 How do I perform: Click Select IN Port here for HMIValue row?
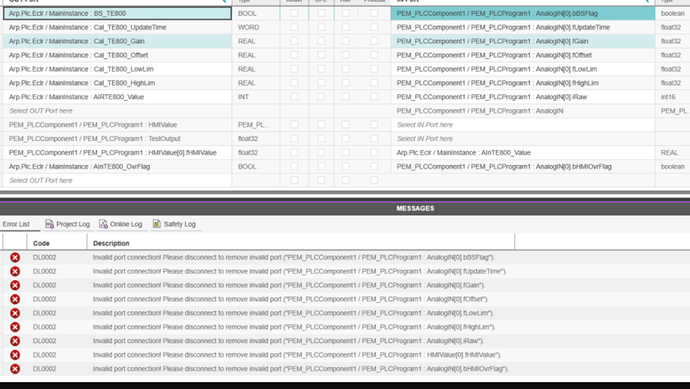click(425, 125)
